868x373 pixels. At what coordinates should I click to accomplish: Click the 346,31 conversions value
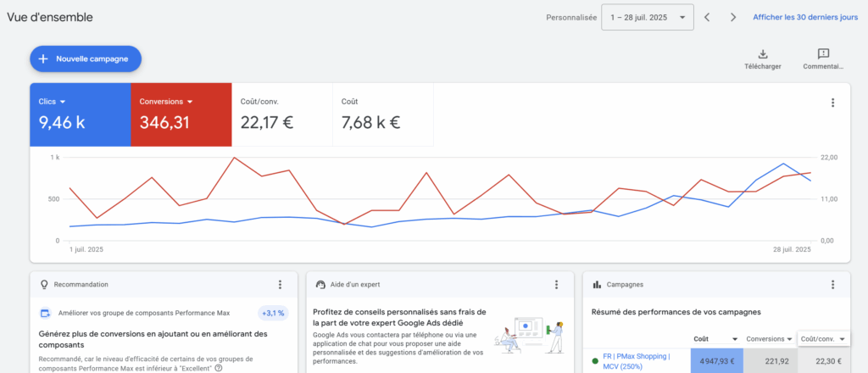pyautogui.click(x=164, y=122)
